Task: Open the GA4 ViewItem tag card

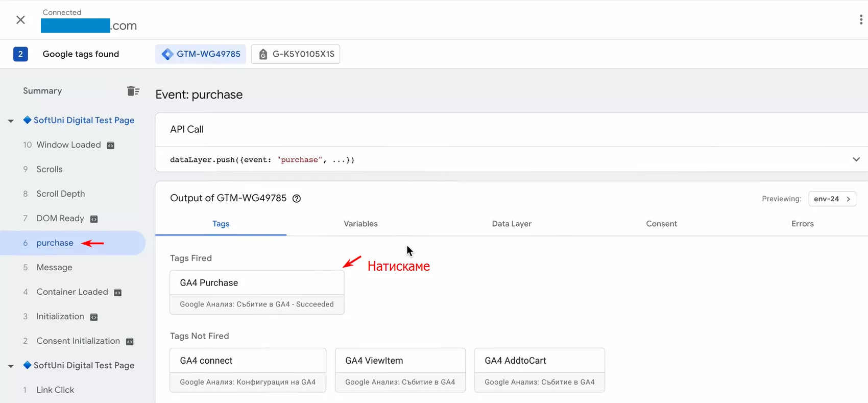Action: (400, 370)
